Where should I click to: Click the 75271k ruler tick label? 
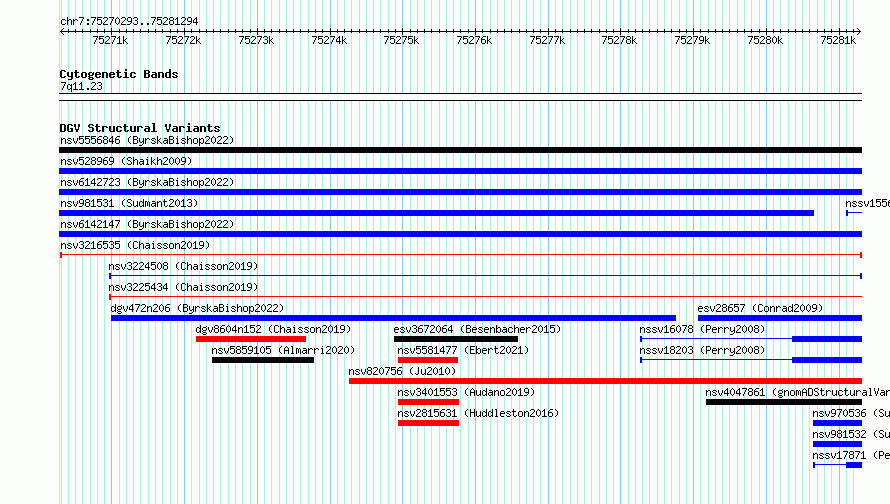(x=110, y=40)
